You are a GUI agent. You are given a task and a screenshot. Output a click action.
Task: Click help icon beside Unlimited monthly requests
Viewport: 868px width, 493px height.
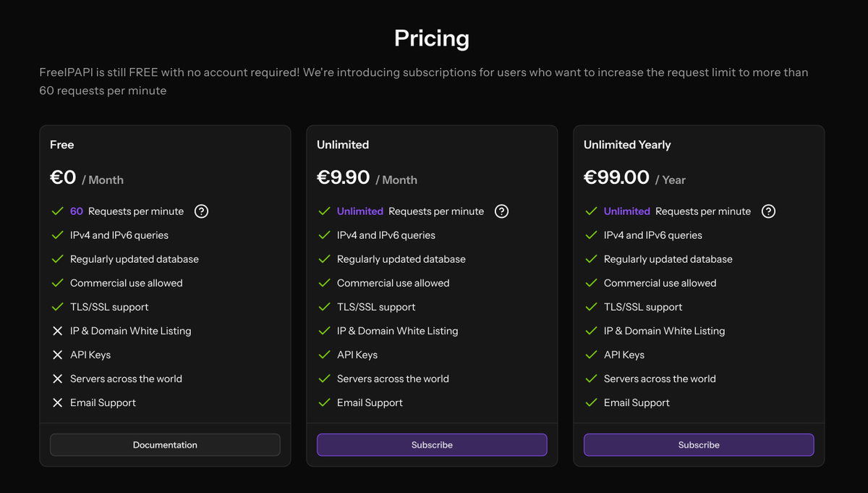click(501, 211)
